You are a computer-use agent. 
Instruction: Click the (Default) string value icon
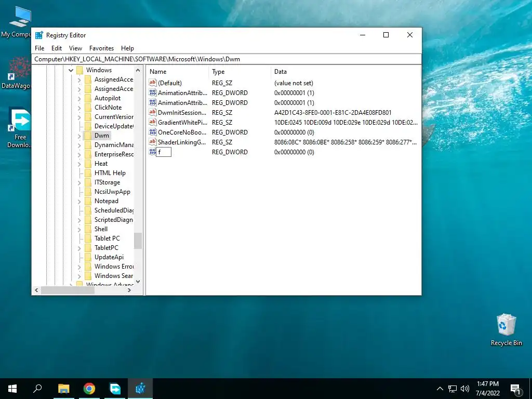tap(153, 83)
